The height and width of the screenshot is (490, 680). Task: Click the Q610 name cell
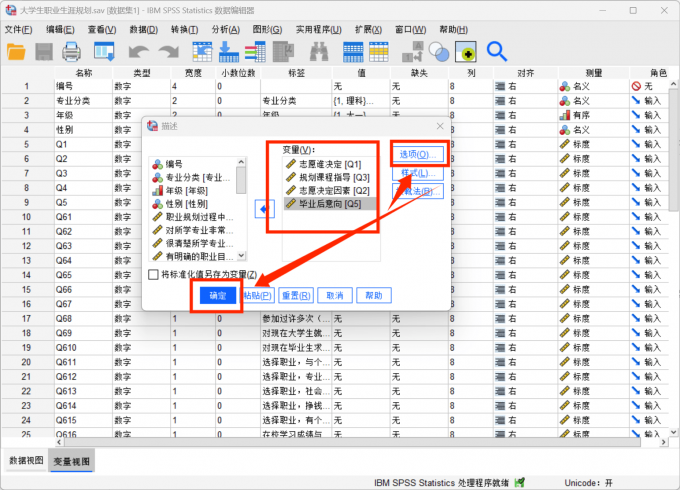[x=83, y=348]
